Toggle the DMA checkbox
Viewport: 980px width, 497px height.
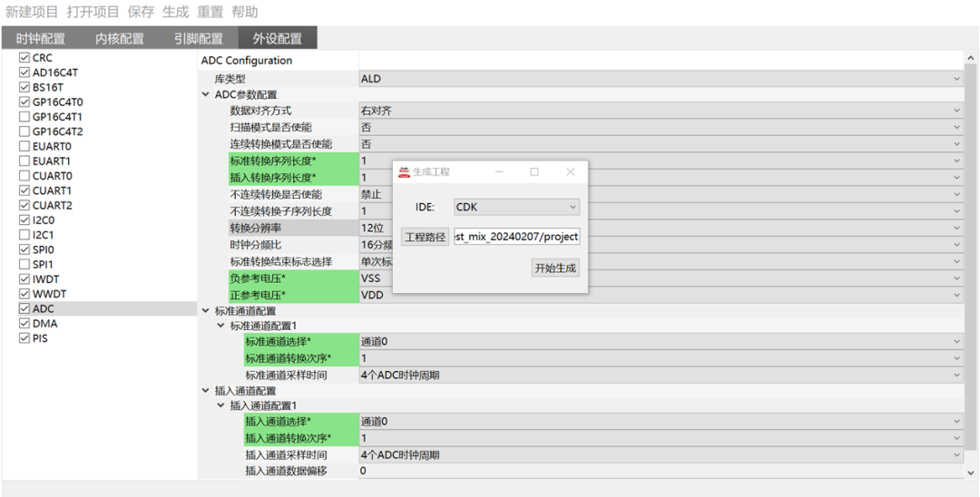pyautogui.click(x=24, y=324)
